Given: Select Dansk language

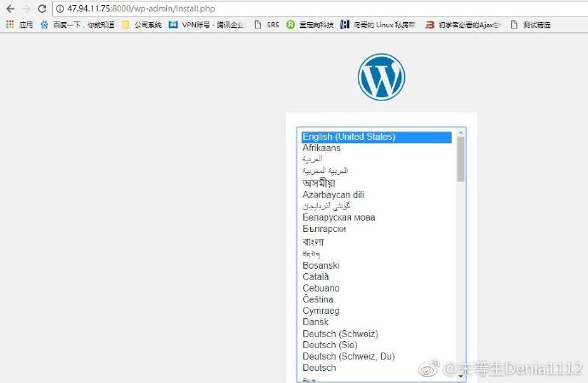Looking at the screenshot, I should pos(377,322).
